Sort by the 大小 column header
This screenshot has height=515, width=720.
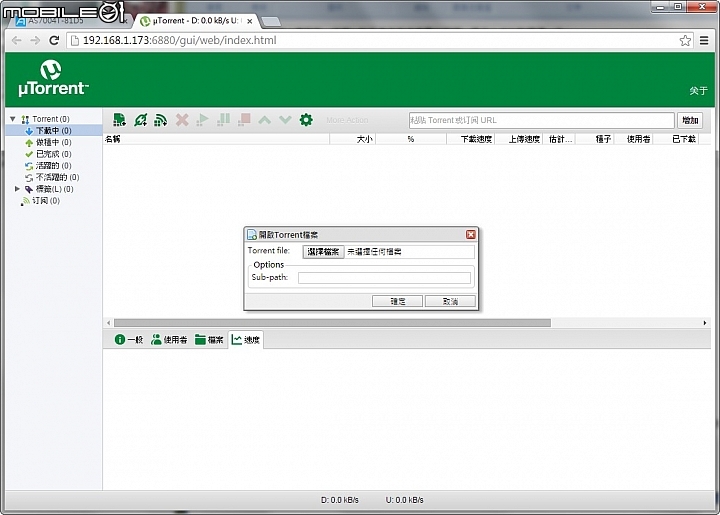pos(353,139)
